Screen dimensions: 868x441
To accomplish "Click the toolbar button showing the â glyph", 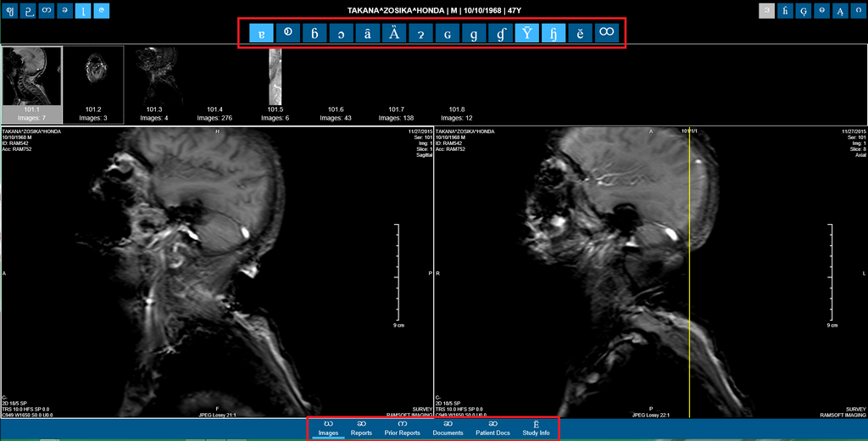I will 367,33.
